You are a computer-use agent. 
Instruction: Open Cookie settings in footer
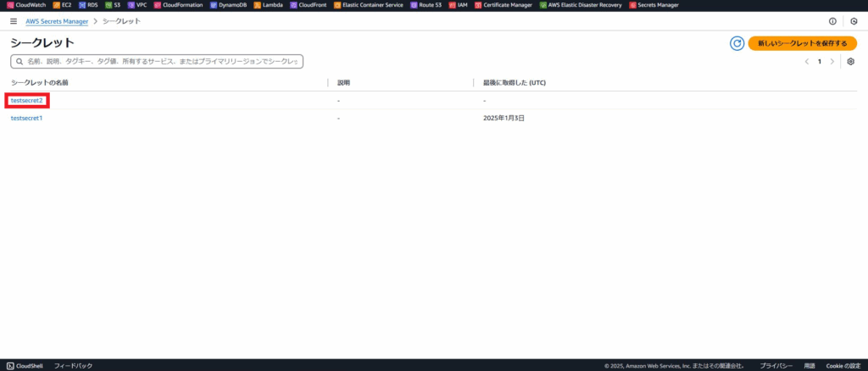[843, 366]
